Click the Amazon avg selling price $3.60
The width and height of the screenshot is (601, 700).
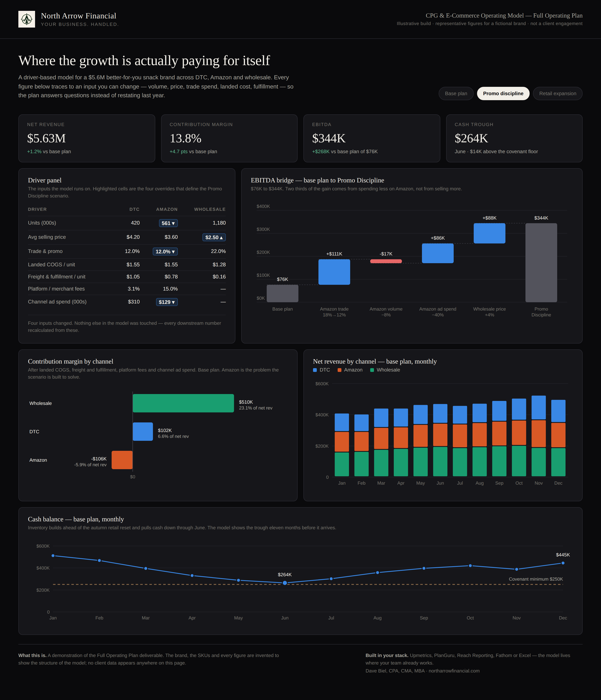(x=171, y=237)
